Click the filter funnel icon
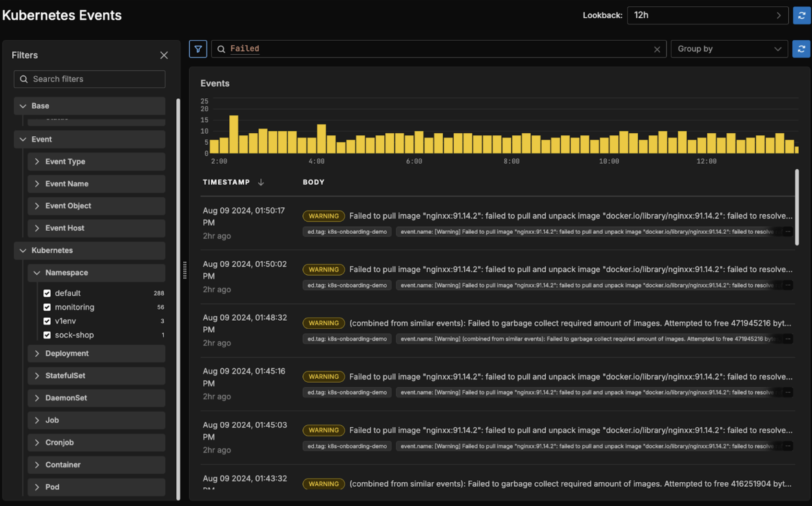This screenshot has height=506, width=812. (198, 49)
